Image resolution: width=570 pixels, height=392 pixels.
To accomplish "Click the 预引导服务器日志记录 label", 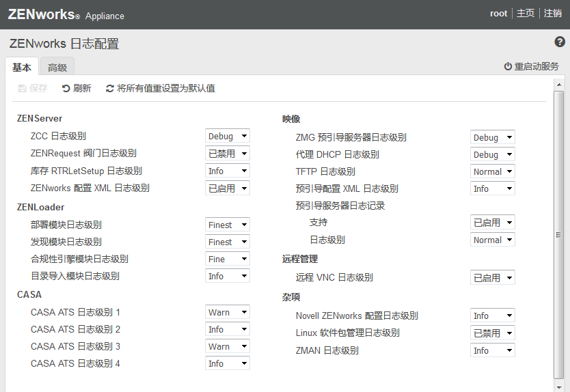I will click(x=340, y=206).
